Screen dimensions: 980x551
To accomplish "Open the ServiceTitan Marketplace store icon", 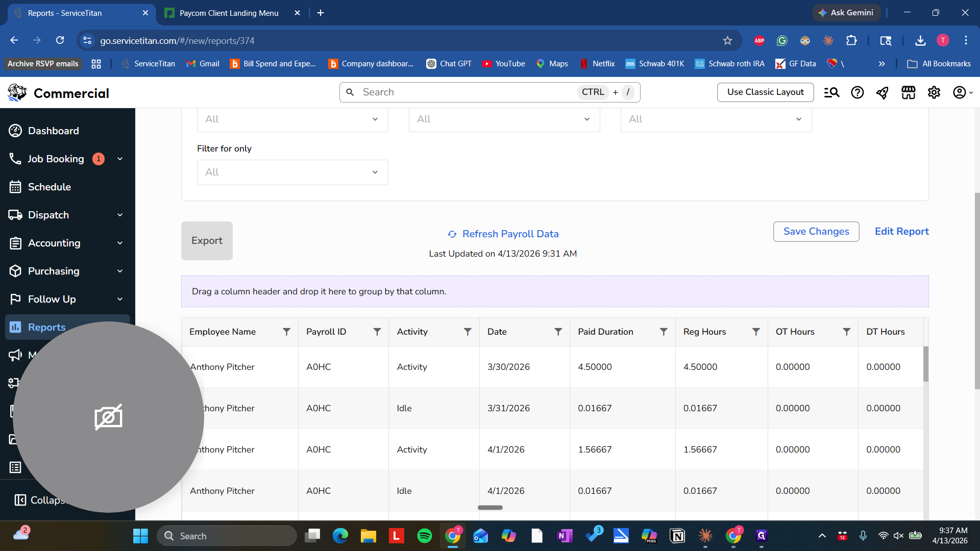I will click(x=909, y=92).
